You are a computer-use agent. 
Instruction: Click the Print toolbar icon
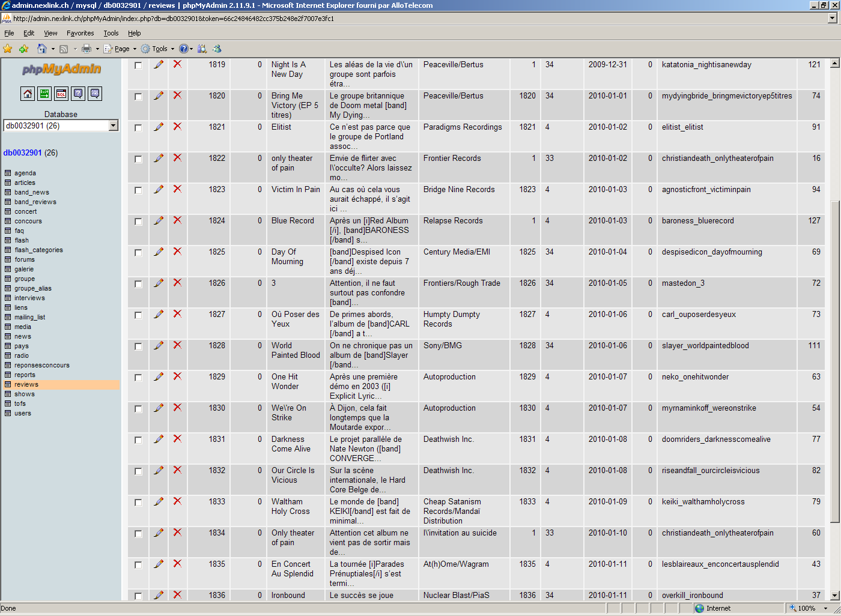coord(87,49)
